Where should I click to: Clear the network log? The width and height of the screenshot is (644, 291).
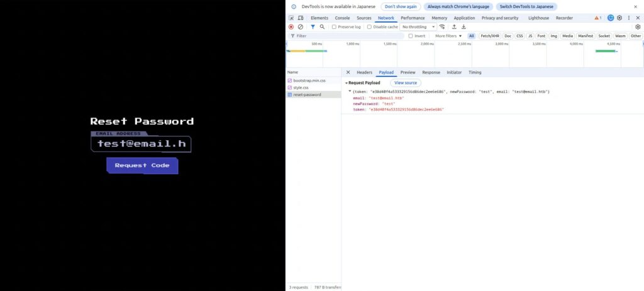301,27
